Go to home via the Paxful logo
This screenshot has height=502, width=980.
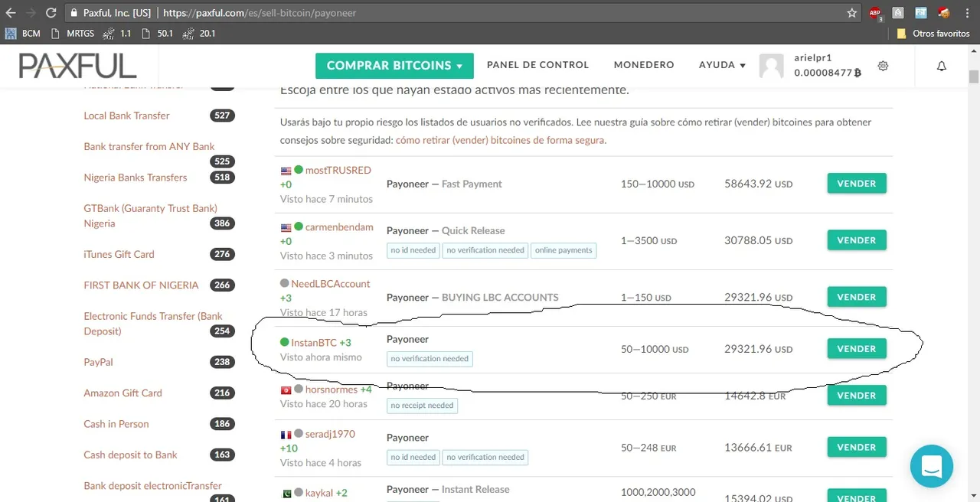[77, 66]
